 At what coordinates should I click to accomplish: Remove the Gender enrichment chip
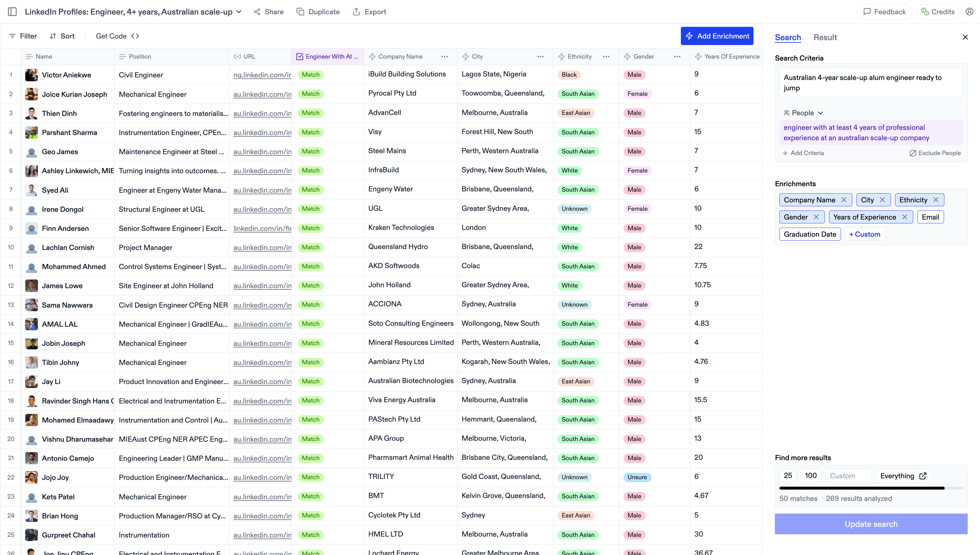tap(816, 217)
